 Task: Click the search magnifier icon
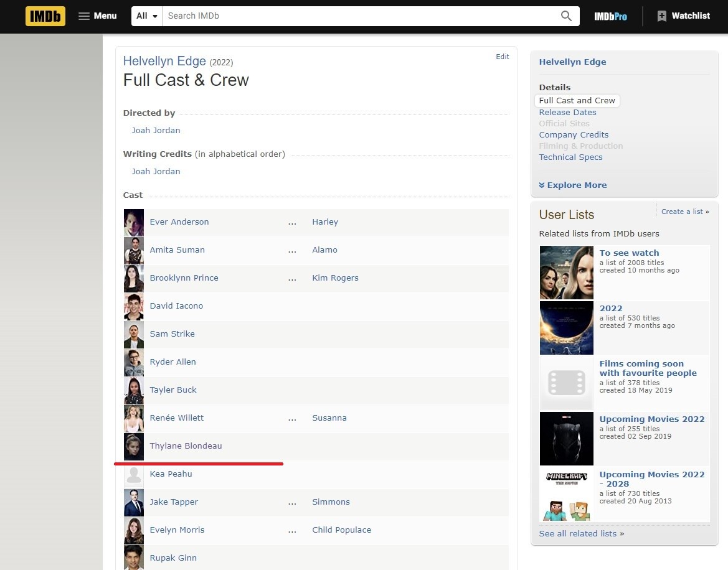click(566, 16)
